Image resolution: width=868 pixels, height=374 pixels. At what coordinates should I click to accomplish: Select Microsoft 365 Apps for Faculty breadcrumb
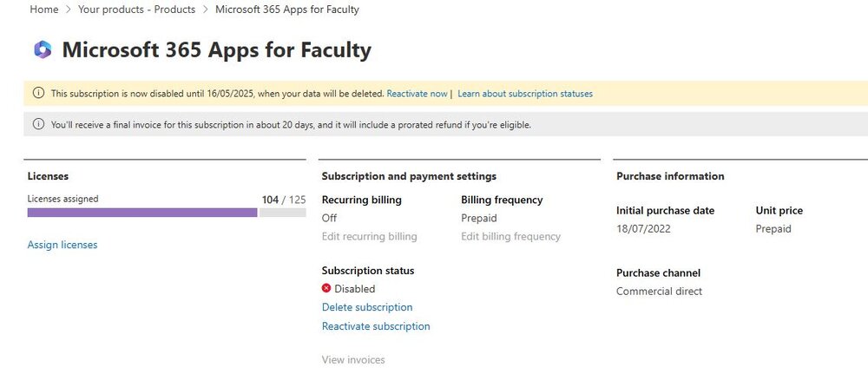tap(286, 10)
